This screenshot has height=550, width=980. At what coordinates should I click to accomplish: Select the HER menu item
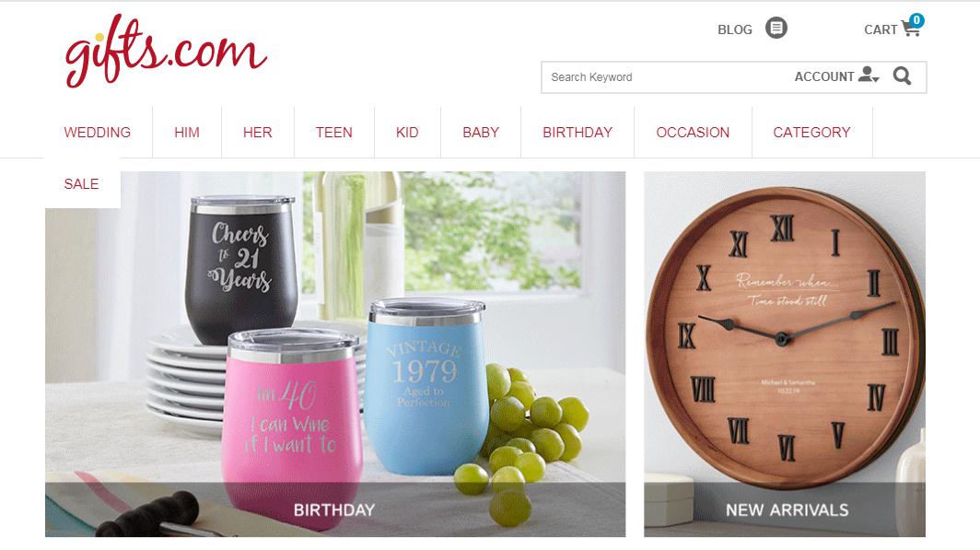(x=258, y=133)
